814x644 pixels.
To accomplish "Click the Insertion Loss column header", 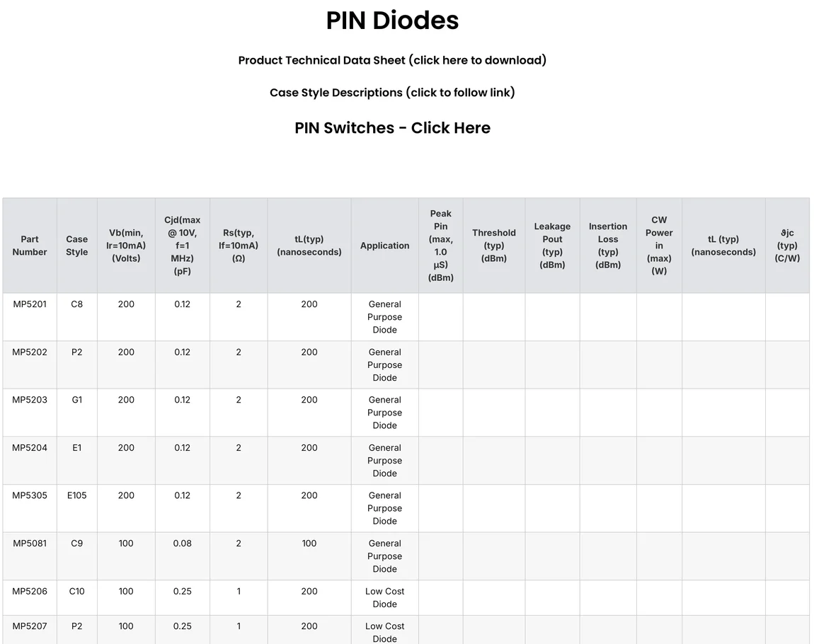I will 608,246.
